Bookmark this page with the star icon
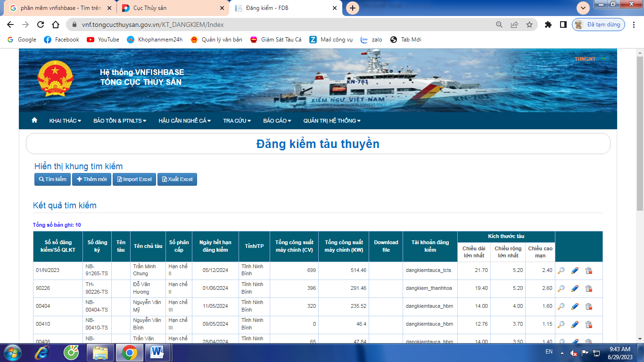 point(529,25)
